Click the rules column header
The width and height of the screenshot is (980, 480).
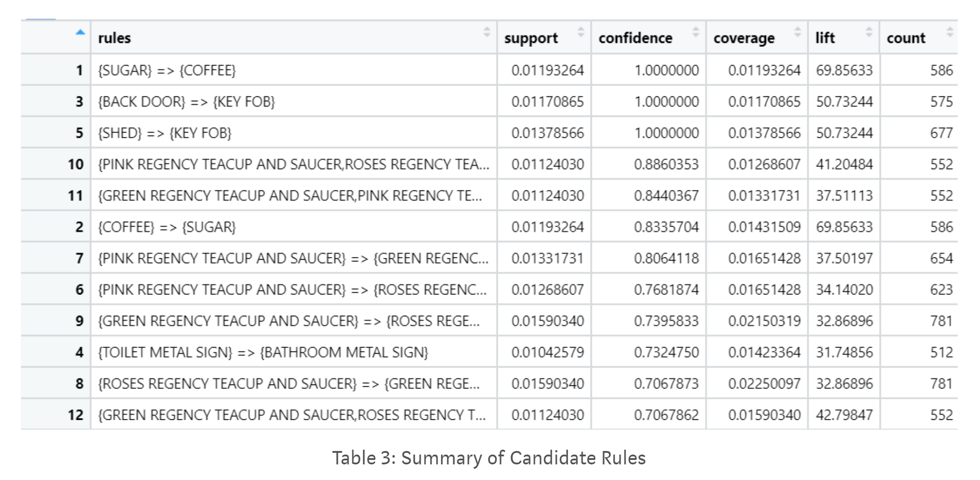114,38
